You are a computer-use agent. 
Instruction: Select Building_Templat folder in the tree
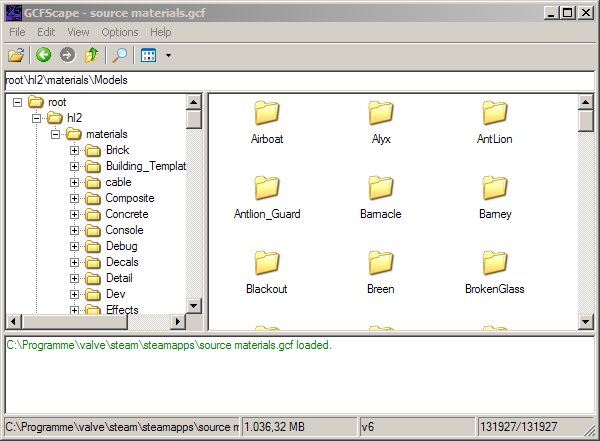[146, 166]
